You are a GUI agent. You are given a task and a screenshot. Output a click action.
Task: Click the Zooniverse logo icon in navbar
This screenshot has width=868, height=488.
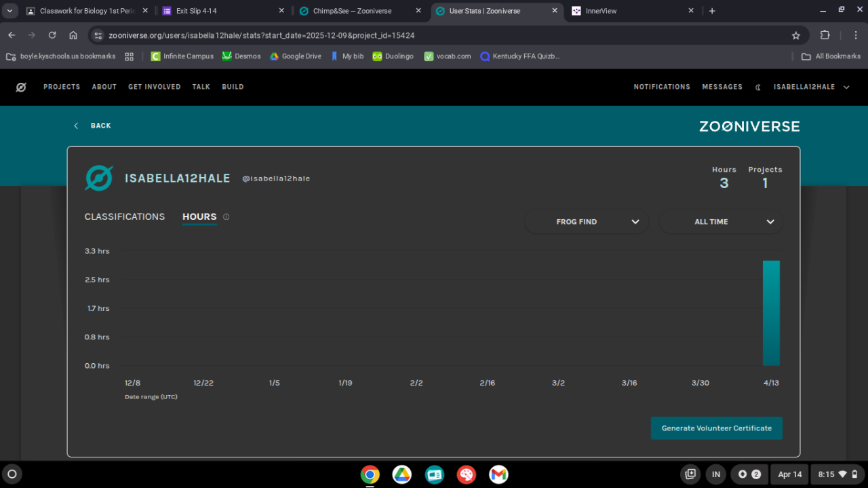point(21,87)
